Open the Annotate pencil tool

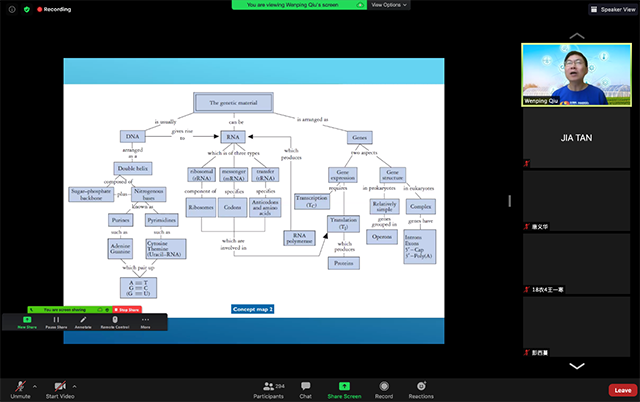click(x=84, y=323)
